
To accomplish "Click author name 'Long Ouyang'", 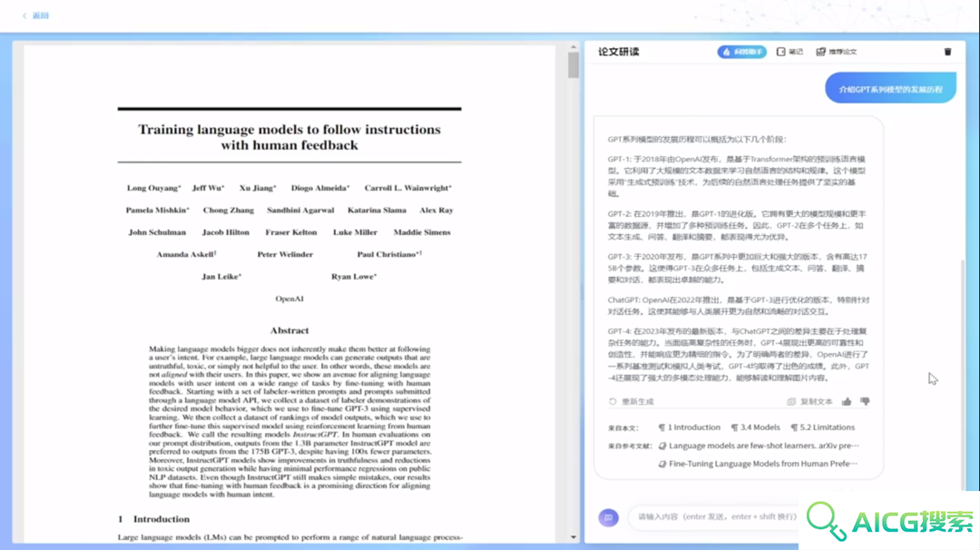I will pyautogui.click(x=153, y=188).
